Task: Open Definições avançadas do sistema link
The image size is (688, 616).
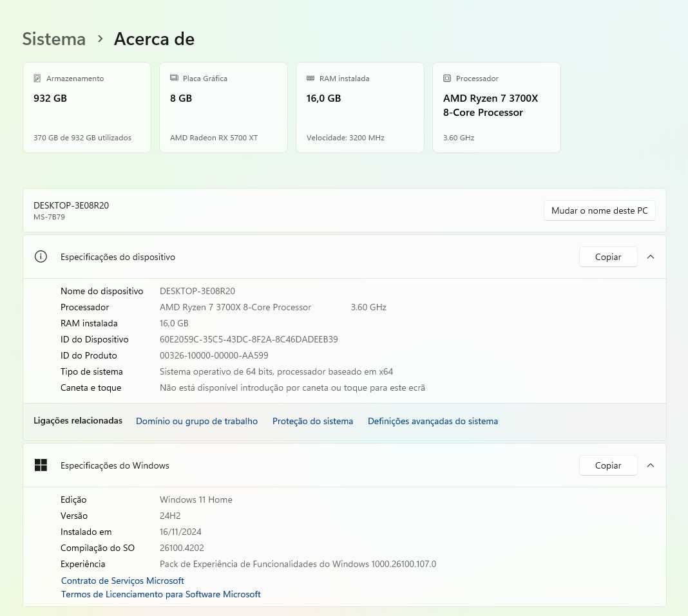Action: [x=433, y=421]
